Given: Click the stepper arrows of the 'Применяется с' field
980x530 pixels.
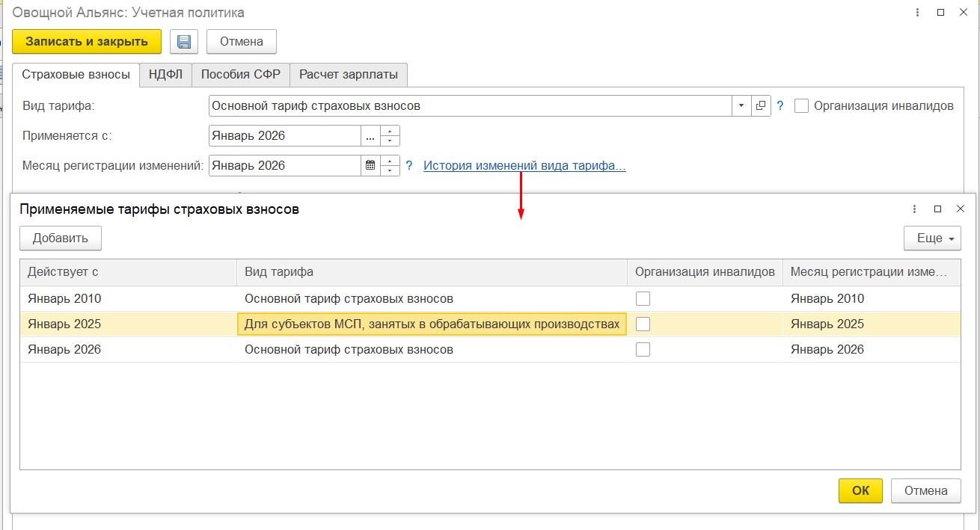Looking at the screenshot, I should point(391,136).
